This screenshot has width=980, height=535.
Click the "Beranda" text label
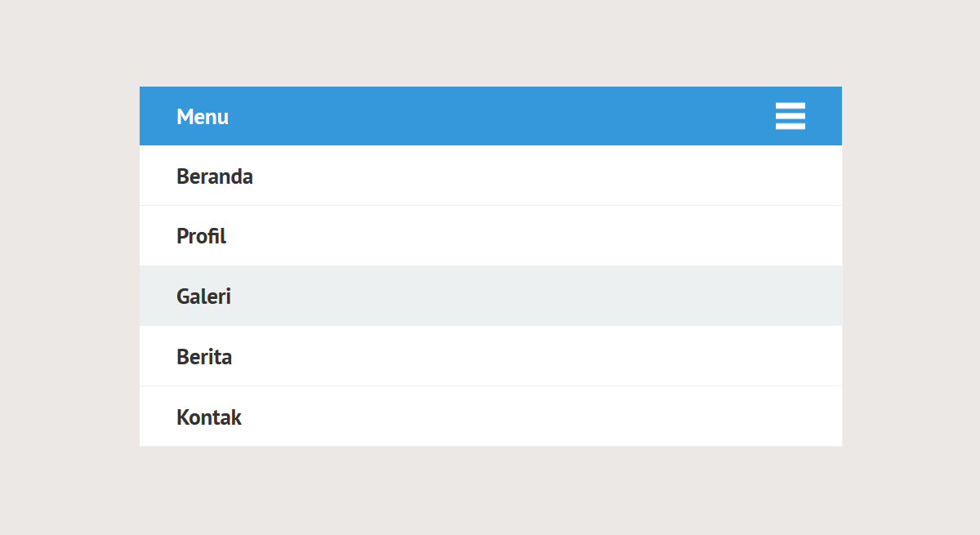[x=215, y=176]
